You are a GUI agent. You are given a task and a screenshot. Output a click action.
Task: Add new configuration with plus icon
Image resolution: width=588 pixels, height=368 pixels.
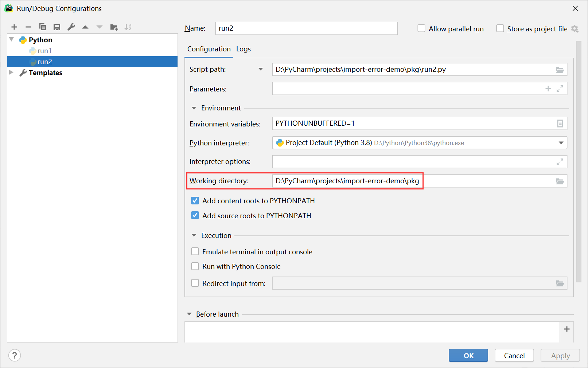pos(14,27)
